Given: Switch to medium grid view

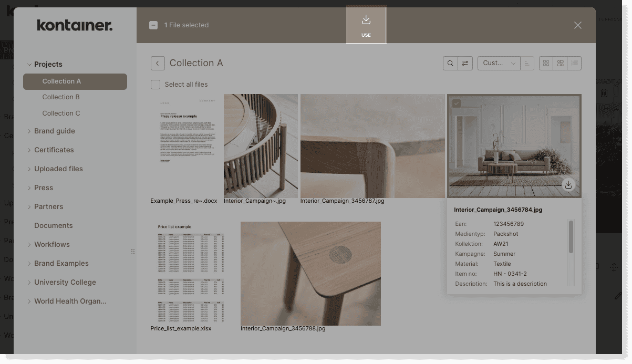Looking at the screenshot, I should (x=561, y=63).
